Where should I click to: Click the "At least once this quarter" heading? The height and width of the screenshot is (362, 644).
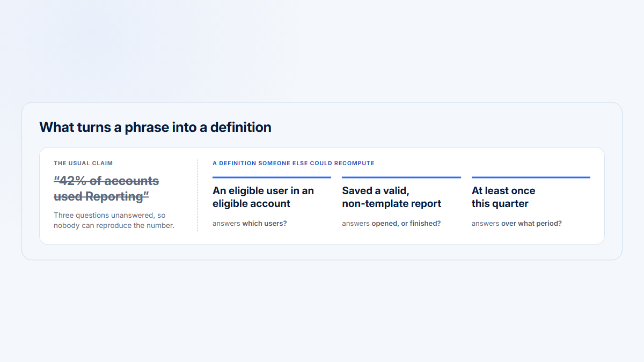click(503, 197)
